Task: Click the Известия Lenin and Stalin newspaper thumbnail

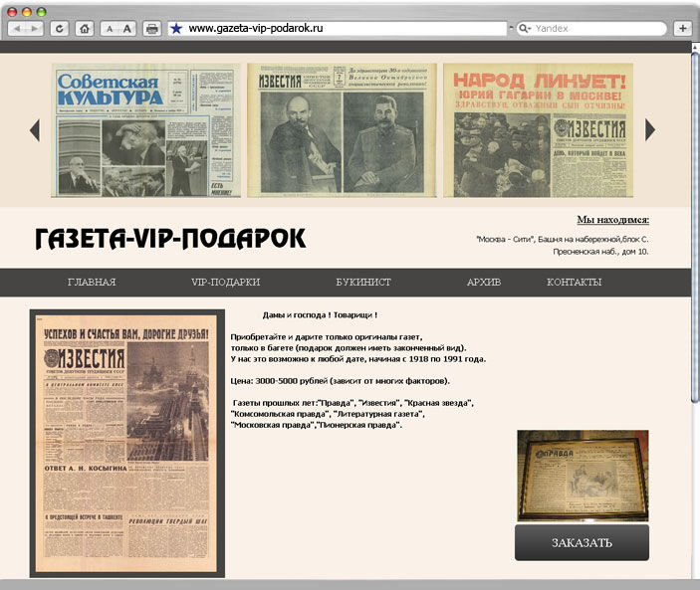Action: 342,130
